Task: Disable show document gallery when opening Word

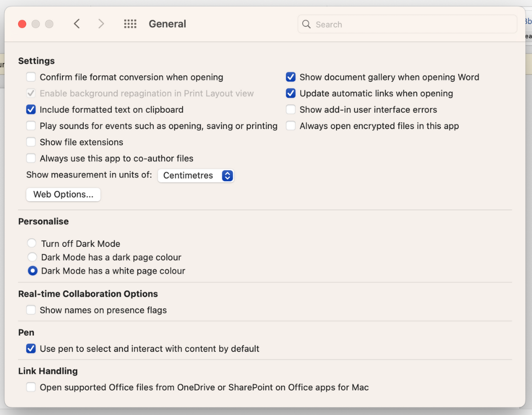Action: pos(291,77)
